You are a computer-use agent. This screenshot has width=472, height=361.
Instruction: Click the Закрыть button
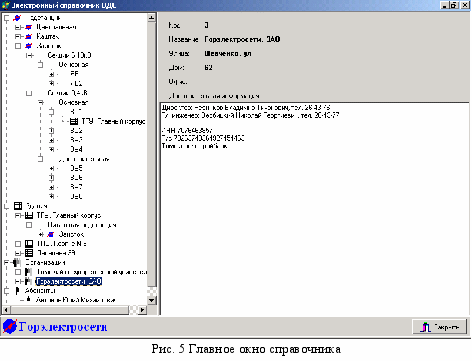click(439, 327)
